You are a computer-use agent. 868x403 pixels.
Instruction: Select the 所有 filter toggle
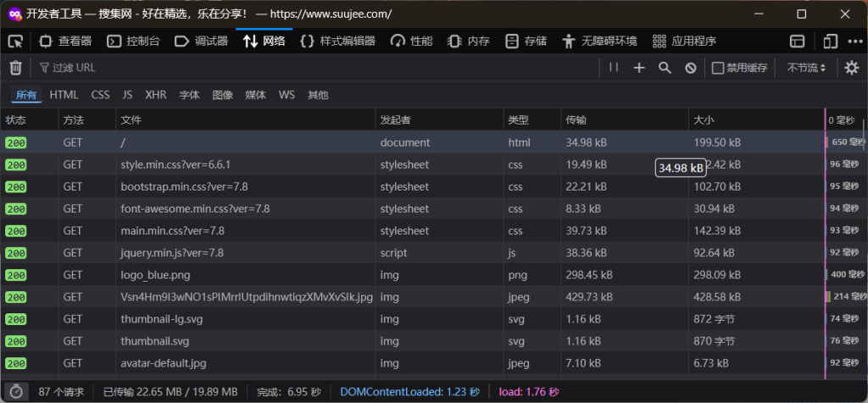point(26,95)
